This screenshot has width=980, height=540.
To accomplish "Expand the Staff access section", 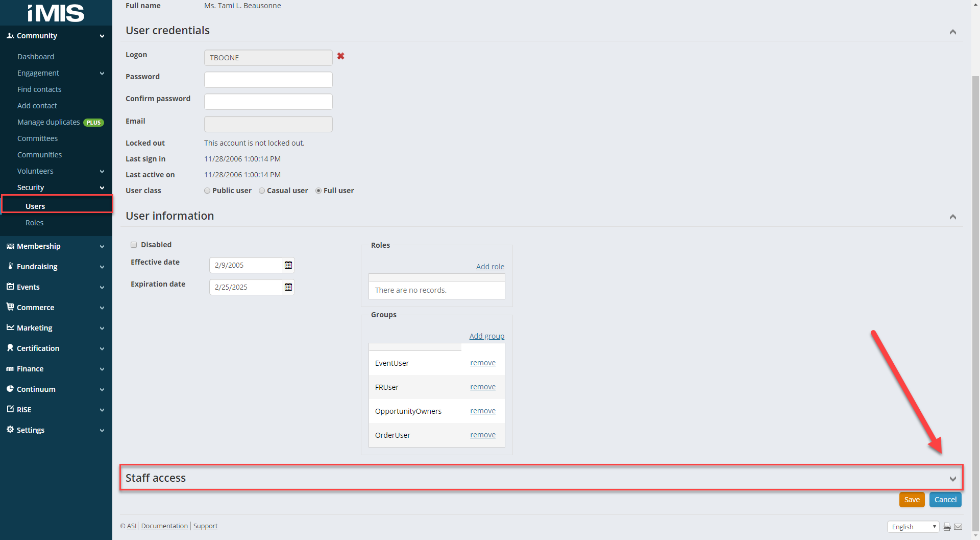I will tap(952, 479).
